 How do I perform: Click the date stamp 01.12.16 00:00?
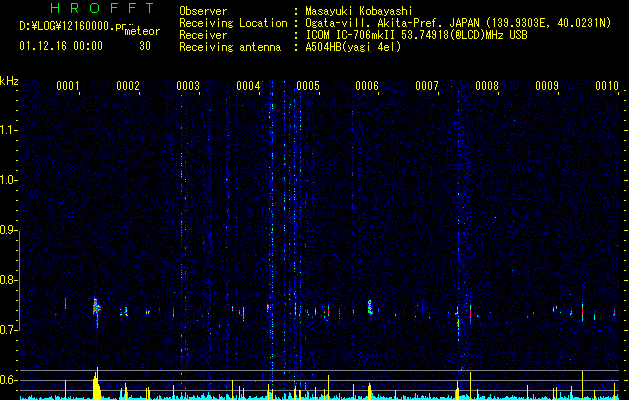pyautogui.click(x=61, y=46)
